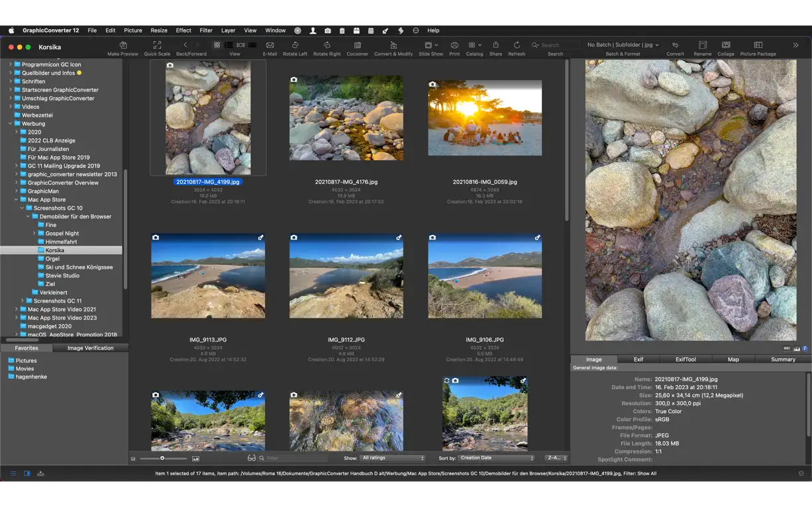Select the Favorites tab at bottom left

(x=26, y=347)
